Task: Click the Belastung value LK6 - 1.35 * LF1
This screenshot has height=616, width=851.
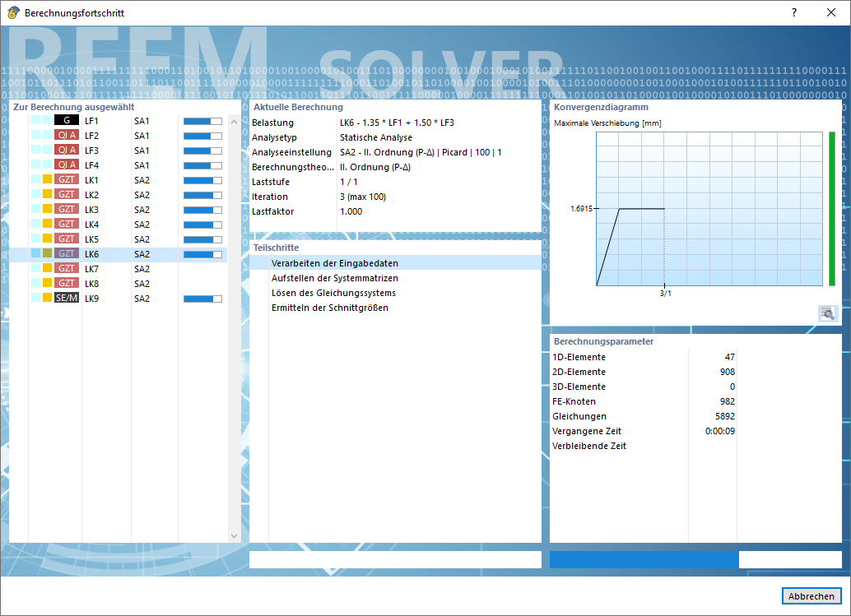Action: coord(397,123)
